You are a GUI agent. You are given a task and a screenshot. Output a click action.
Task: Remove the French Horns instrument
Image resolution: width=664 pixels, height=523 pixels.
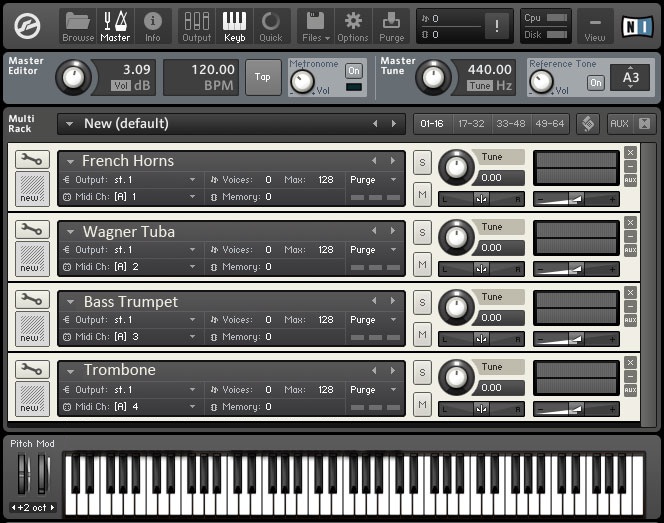[x=630, y=152]
